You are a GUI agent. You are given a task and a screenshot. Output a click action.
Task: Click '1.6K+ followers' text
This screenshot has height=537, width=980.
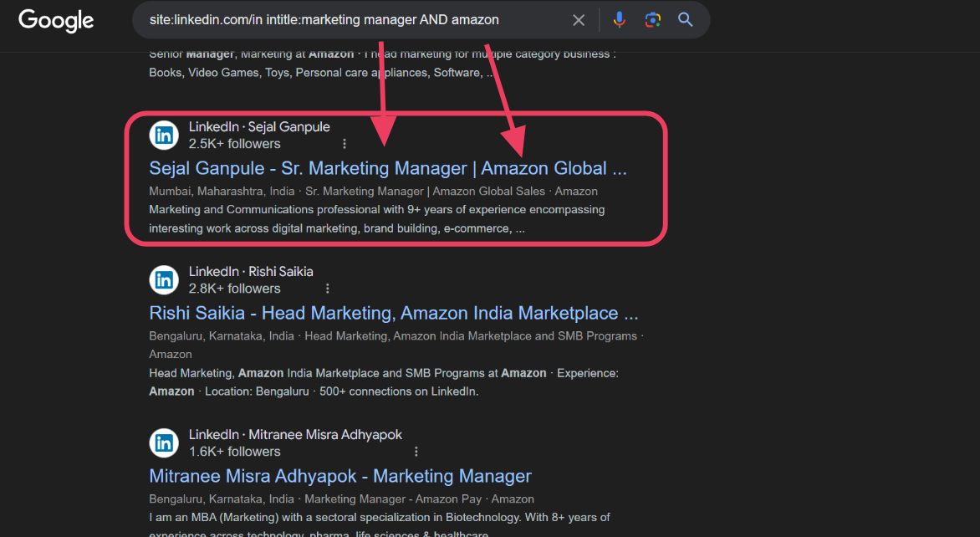(x=234, y=452)
